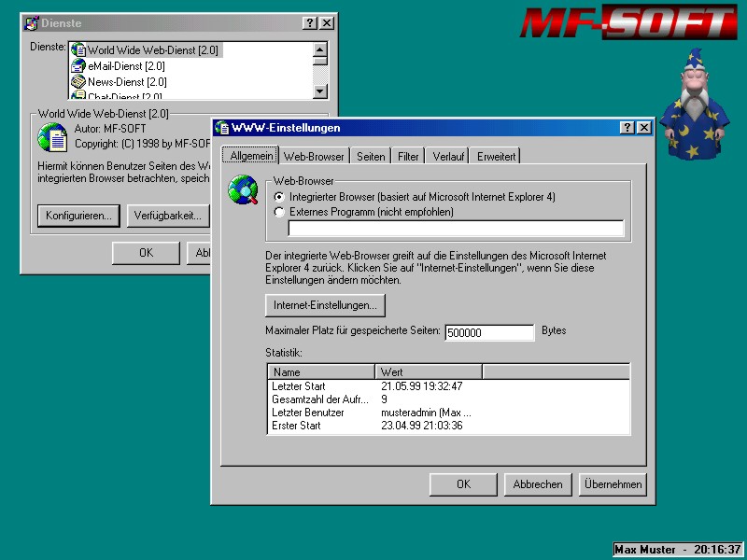Click the wizard assistant character
This screenshot has height=560, width=747.
point(694,104)
